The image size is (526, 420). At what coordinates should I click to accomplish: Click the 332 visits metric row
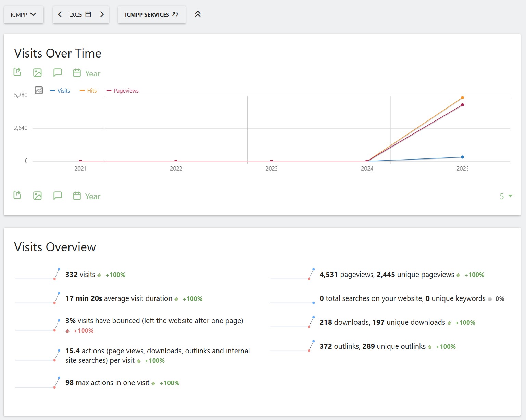tap(80, 275)
